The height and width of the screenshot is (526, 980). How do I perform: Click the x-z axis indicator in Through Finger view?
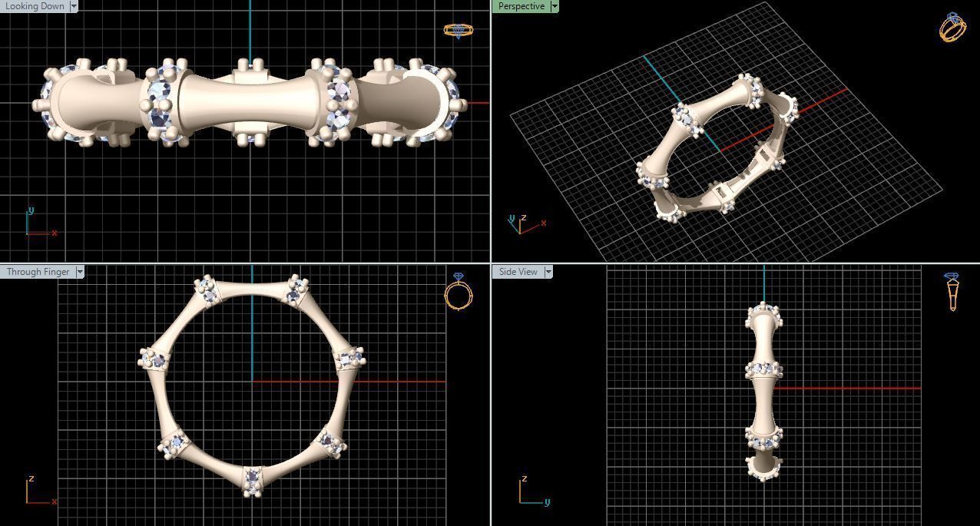click(x=40, y=491)
